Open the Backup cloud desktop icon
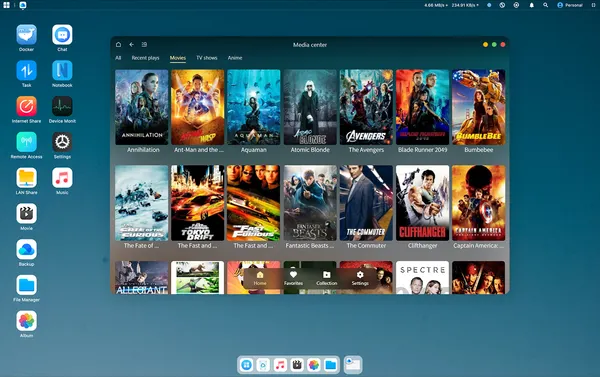Image resolution: width=600 pixels, height=377 pixels. (x=26, y=250)
